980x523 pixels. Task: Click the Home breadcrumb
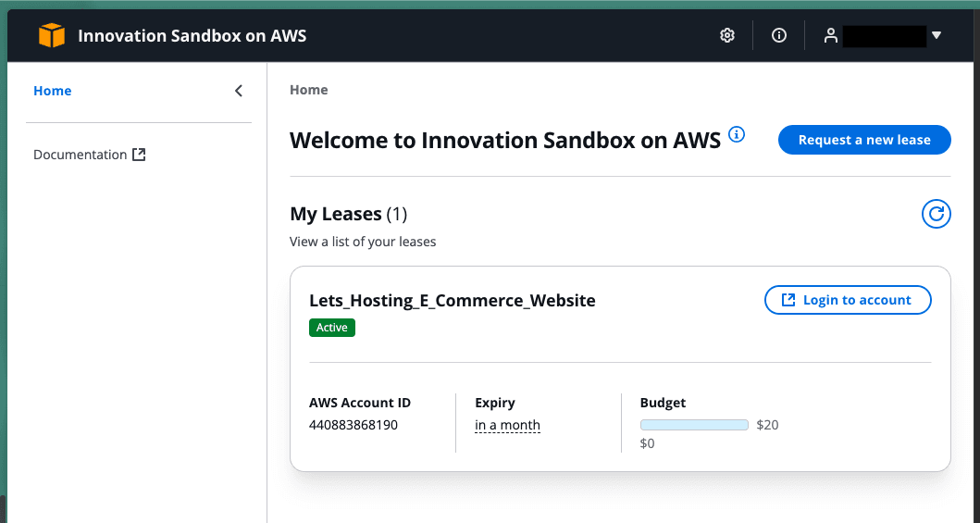pos(308,90)
